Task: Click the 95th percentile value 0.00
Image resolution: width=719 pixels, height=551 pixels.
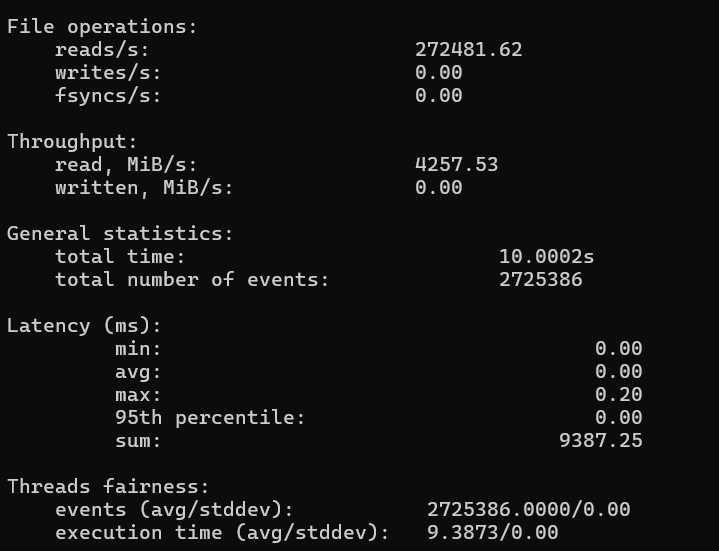Action: pos(618,418)
